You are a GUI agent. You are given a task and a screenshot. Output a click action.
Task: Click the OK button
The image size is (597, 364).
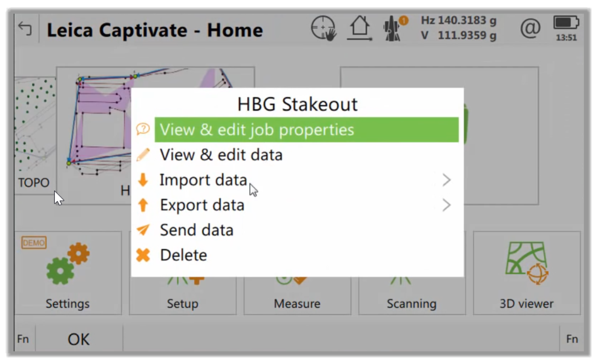click(x=79, y=340)
